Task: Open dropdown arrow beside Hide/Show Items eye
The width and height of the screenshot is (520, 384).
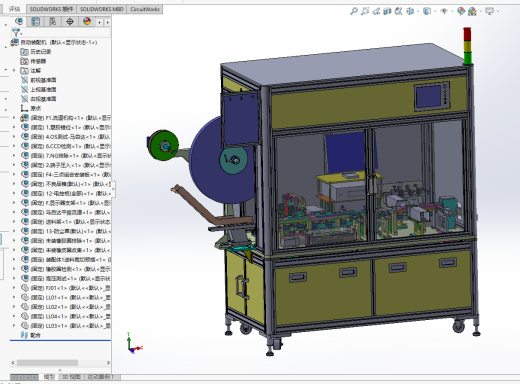Action: [452, 12]
